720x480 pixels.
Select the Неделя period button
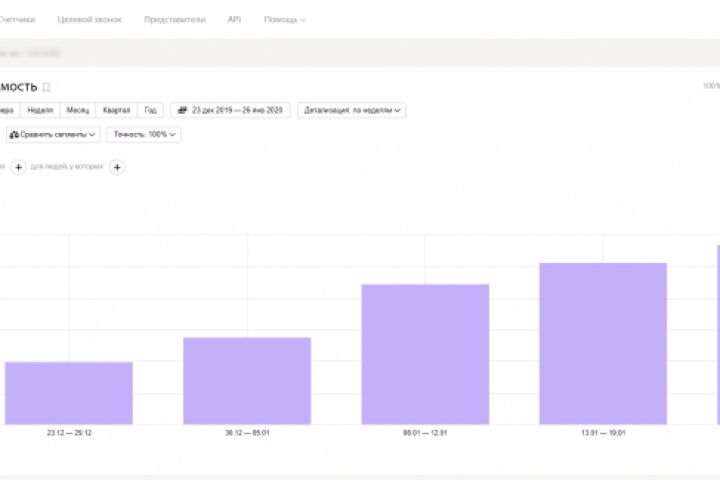40,110
